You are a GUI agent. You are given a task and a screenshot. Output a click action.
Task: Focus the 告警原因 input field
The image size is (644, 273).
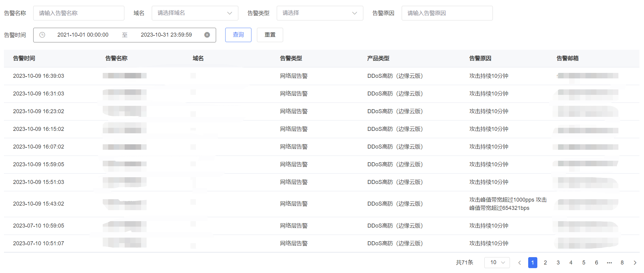(x=447, y=13)
